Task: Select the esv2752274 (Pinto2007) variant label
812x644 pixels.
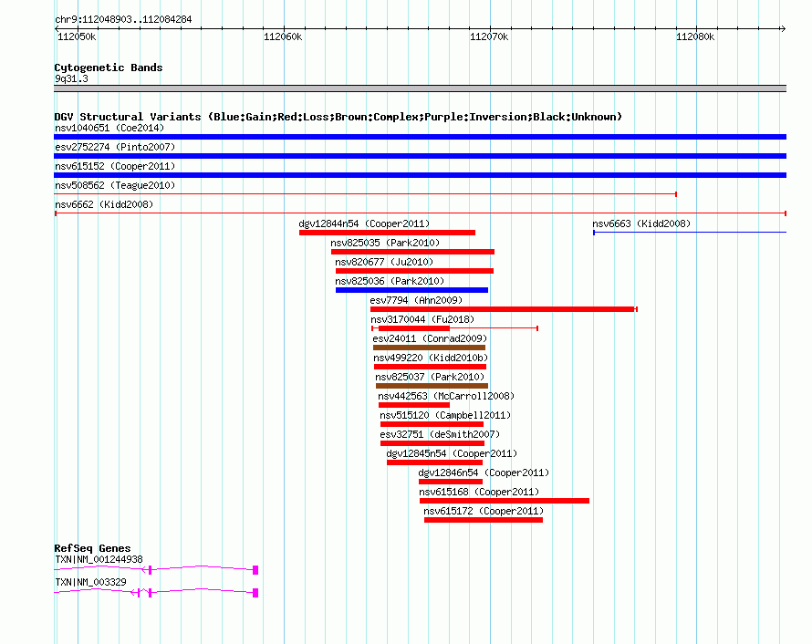Action: (115, 147)
